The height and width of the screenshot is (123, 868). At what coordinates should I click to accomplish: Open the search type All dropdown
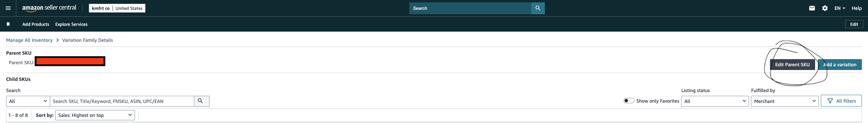point(28,101)
